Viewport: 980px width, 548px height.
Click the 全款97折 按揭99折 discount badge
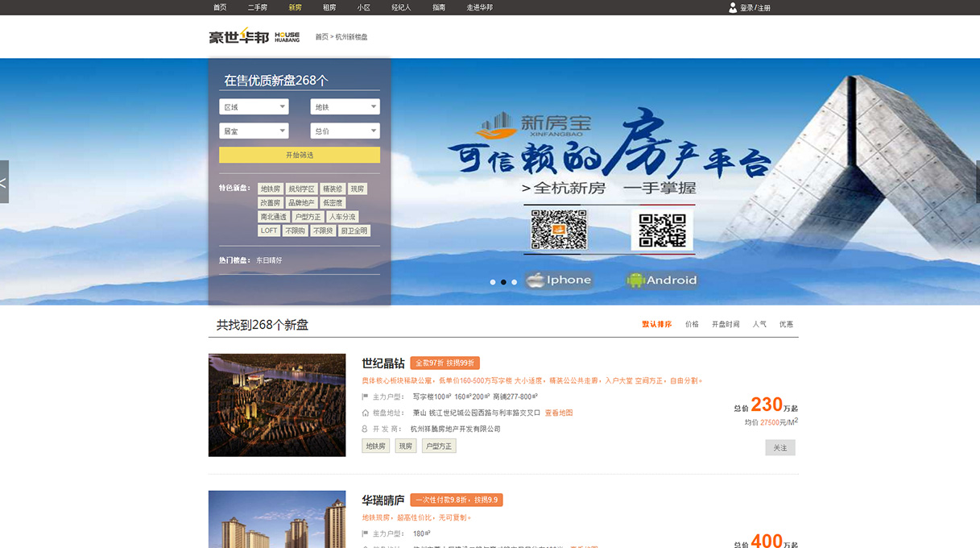[445, 363]
